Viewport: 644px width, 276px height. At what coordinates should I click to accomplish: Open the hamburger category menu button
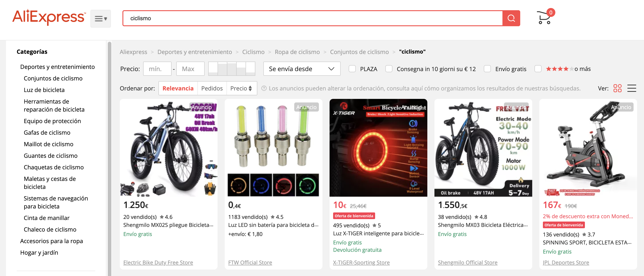tap(101, 18)
